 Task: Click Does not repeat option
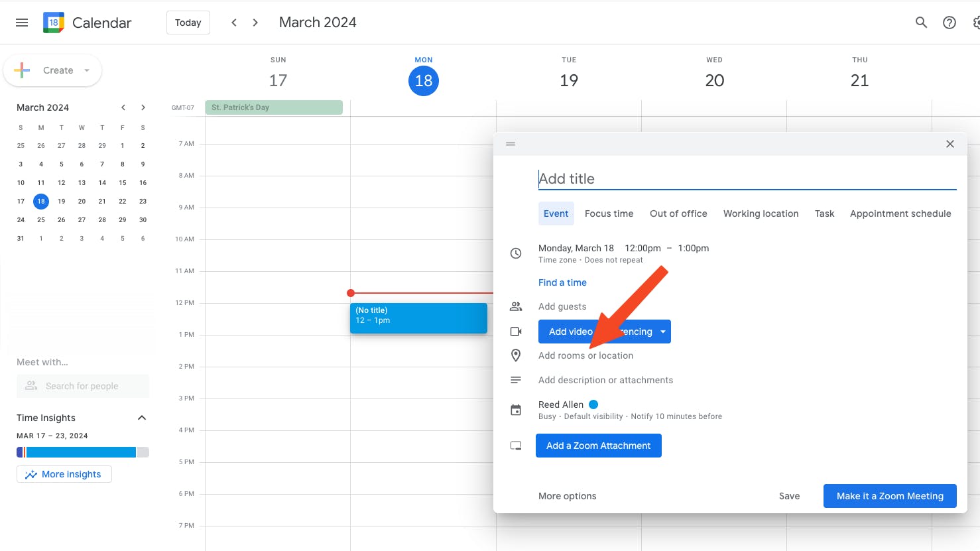pos(614,260)
